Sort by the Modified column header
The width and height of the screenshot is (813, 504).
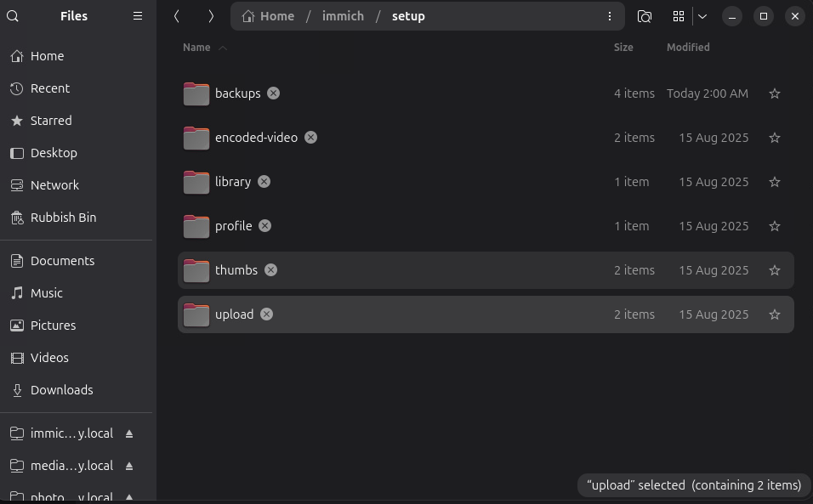[x=688, y=47]
